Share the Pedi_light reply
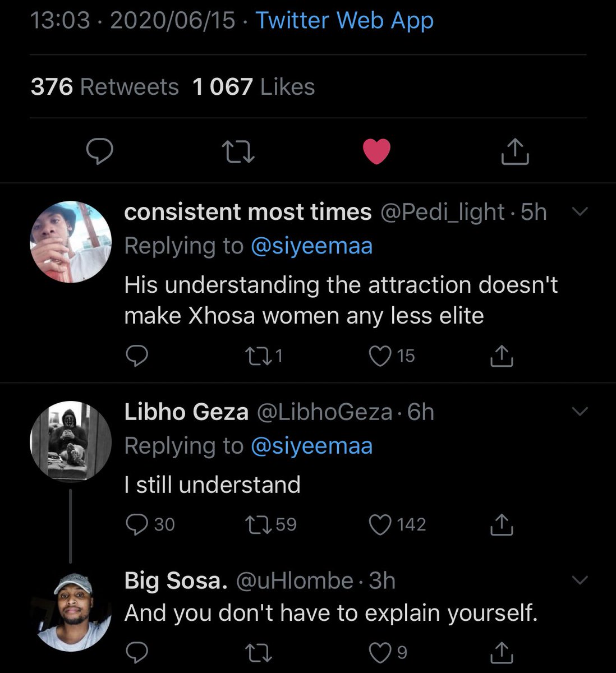 [x=501, y=356]
